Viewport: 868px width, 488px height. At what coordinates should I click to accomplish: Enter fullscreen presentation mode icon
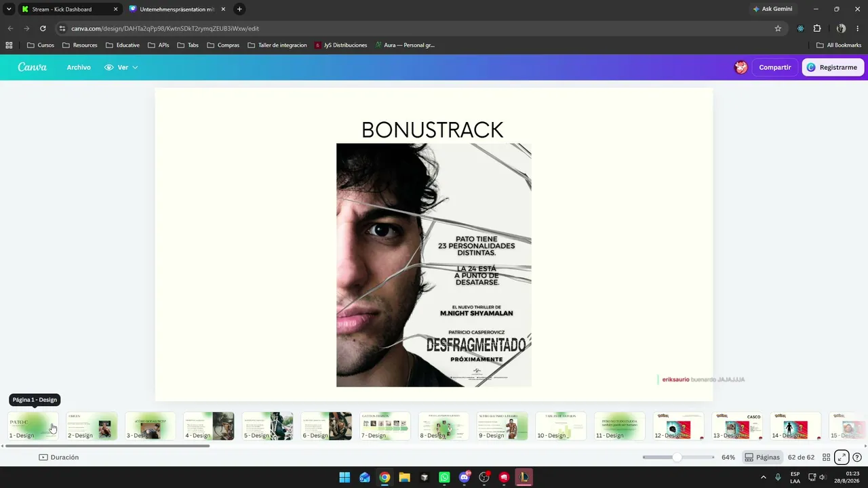point(842,457)
